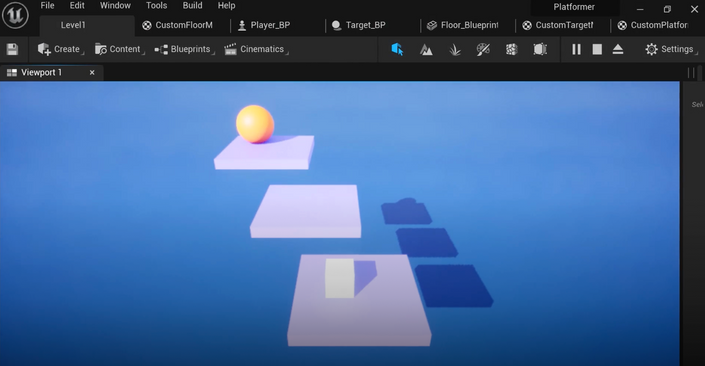The image size is (705, 366).
Task: Open the Content dropdown menu
Action: 119,49
